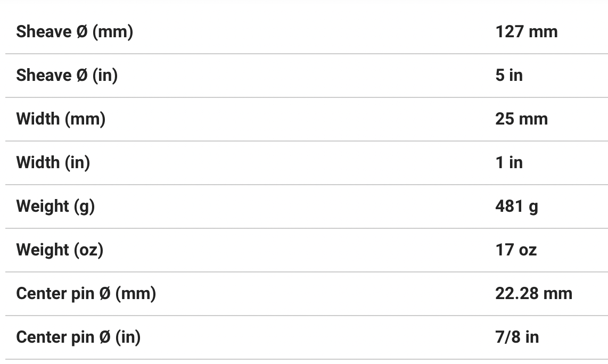Click the Sheave Ø (mm) label

75,32
